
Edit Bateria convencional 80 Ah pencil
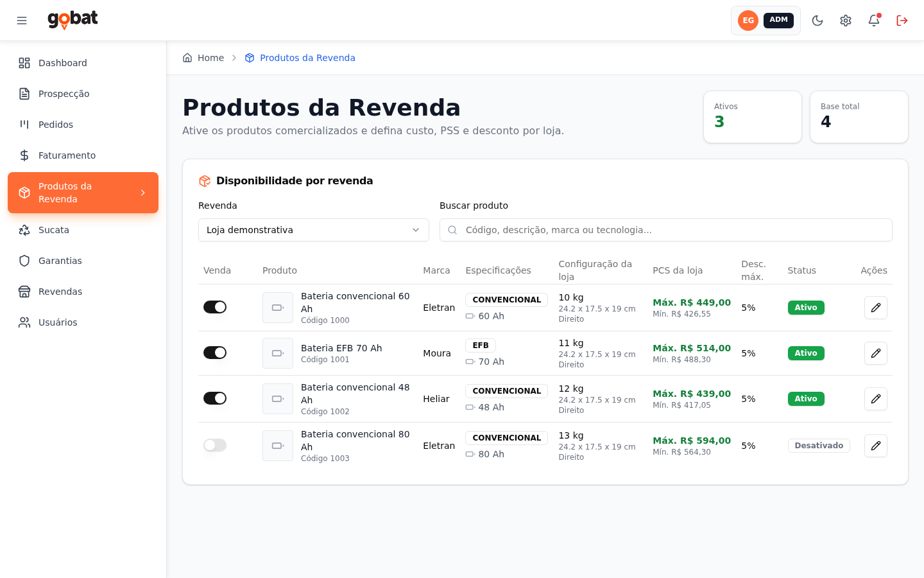coord(876,446)
